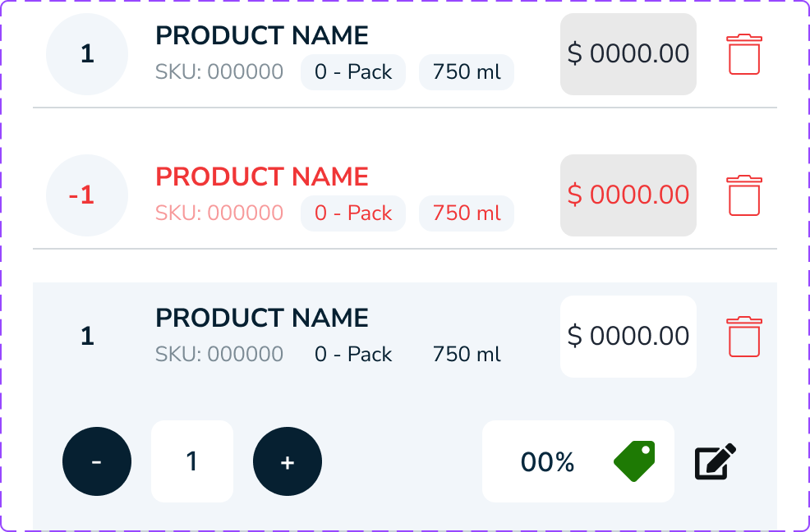810x532 pixels.
Task: Click the first row's 0 - Pack chip
Action: pyautogui.click(x=353, y=72)
